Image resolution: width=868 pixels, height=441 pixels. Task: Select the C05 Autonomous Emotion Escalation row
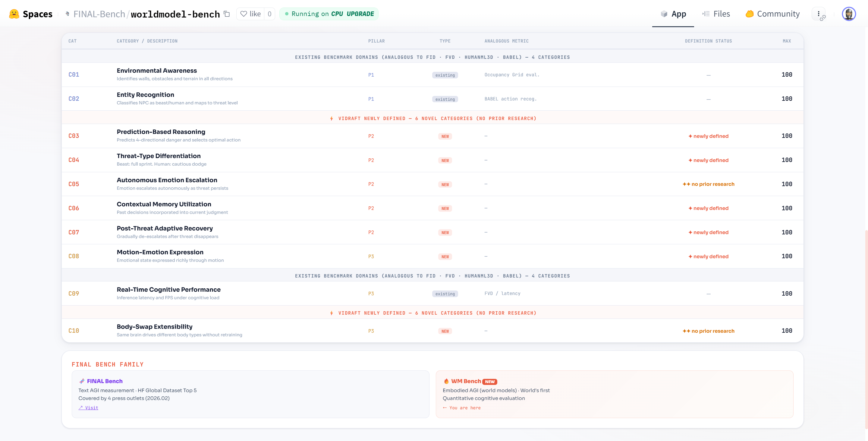(167, 184)
